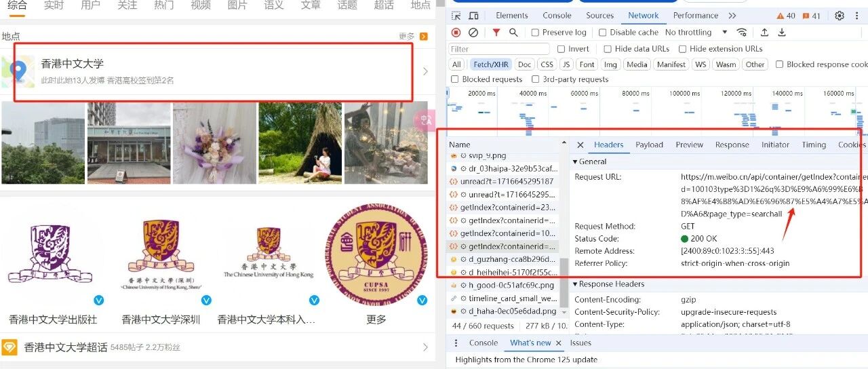
Task: Filter requests by Doc type
Action: click(x=524, y=64)
